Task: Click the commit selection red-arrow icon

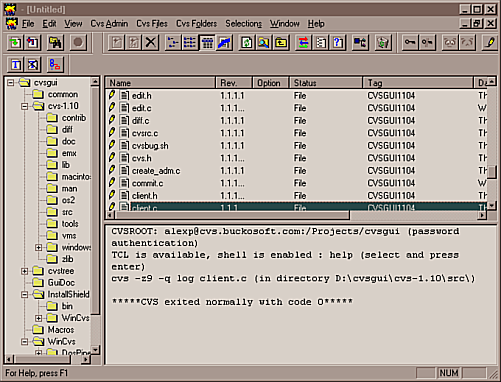Action: tap(32, 42)
